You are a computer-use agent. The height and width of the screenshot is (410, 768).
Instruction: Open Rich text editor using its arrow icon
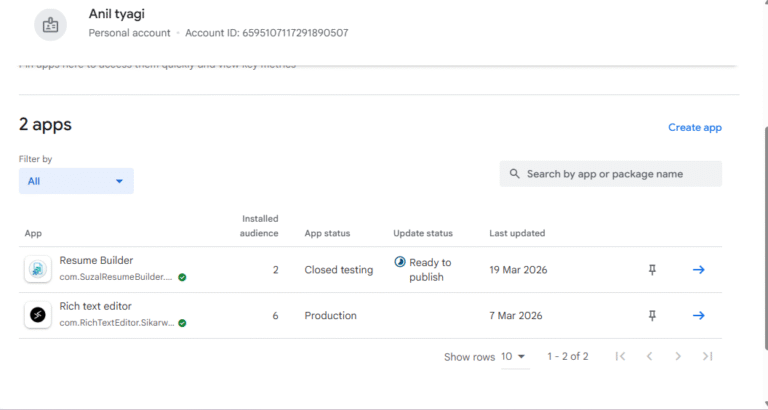[699, 315]
